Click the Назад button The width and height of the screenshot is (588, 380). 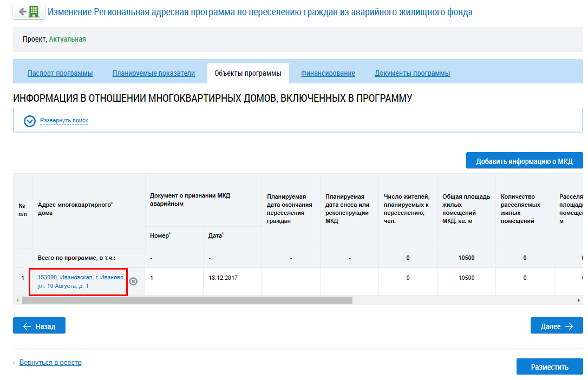click(40, 326)
